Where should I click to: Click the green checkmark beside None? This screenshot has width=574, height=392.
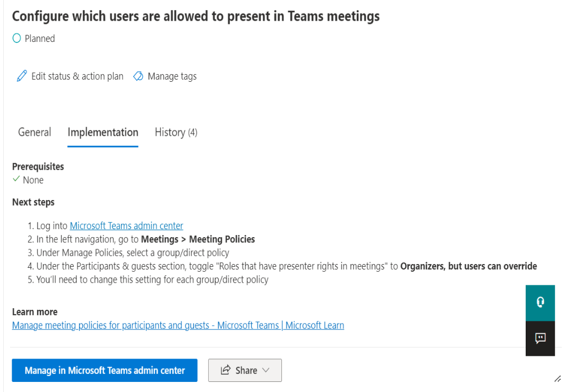pyautogui.click(x=16, y=180)
